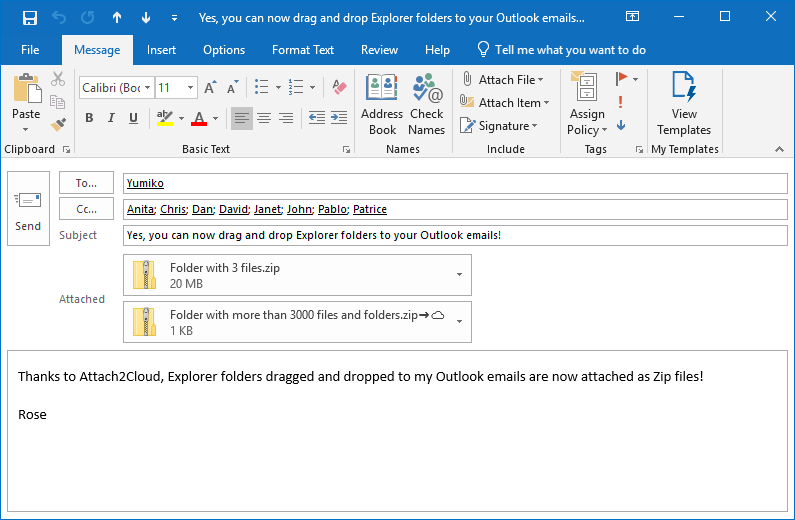Open the Format Text tab

click(303, 50)
